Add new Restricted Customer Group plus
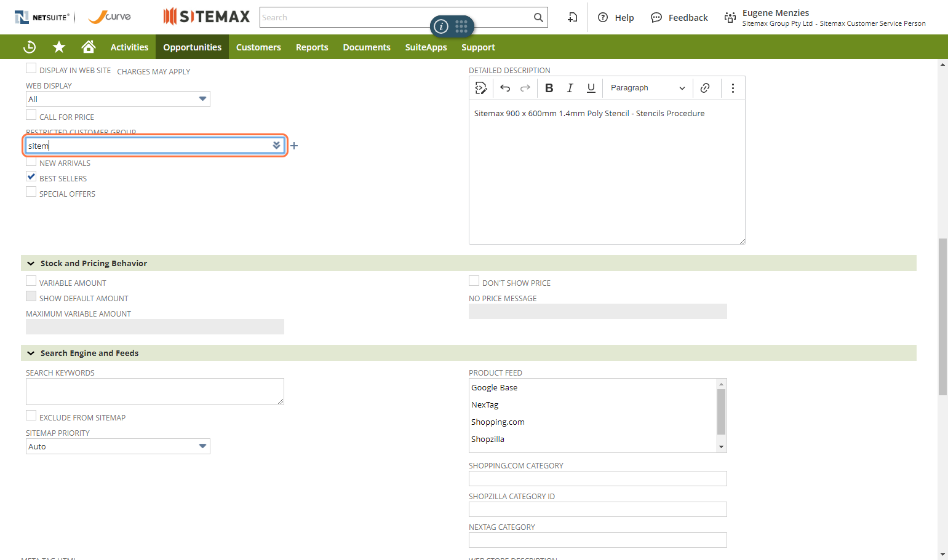This screenshot has width=948, height=560. click(x=294, y=146)
